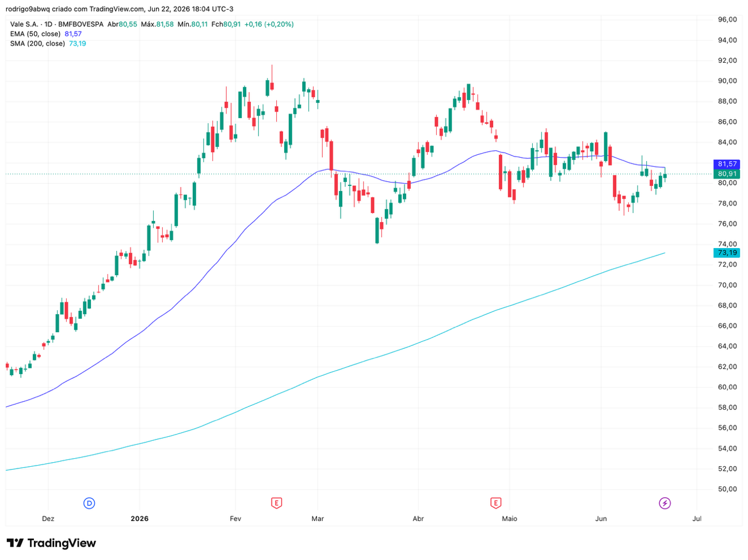Click the February earnings 'E' marker

(x=276, y=503)
